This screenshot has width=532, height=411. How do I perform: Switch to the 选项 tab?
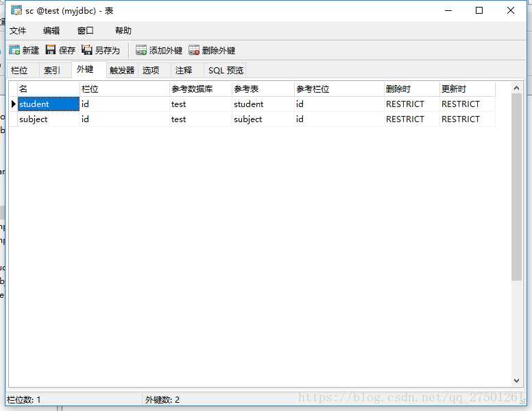pyautogui.click(x=154, y=70)
